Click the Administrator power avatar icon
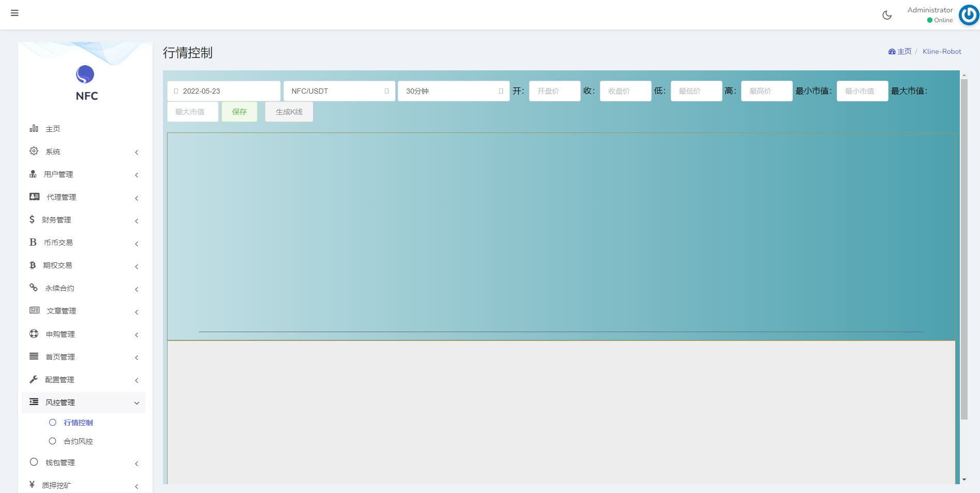 pyautogui.click(x=969, y=15)
